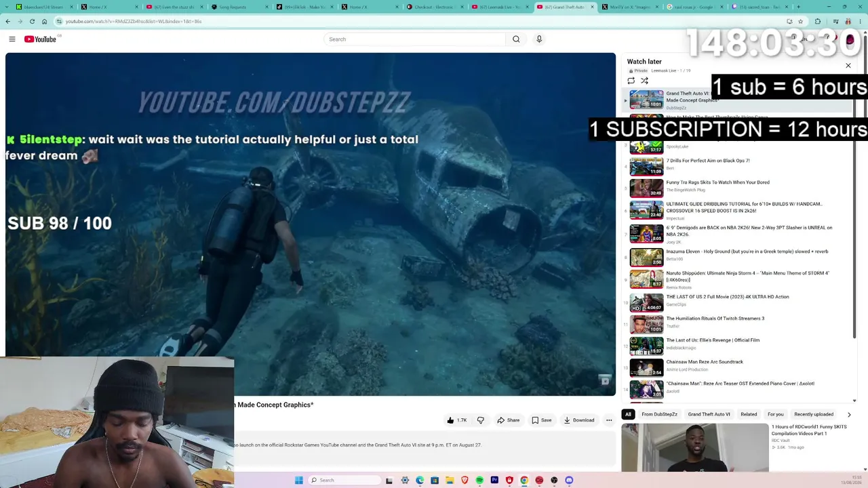Toggle loop playlist in Watch later
This screenshot has width=868, height=488.
[631, 81]
